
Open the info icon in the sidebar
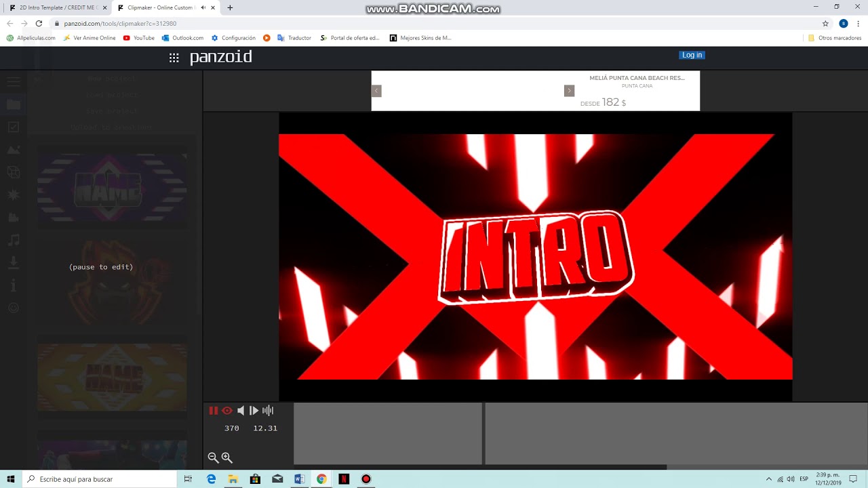tap(14, 285)
